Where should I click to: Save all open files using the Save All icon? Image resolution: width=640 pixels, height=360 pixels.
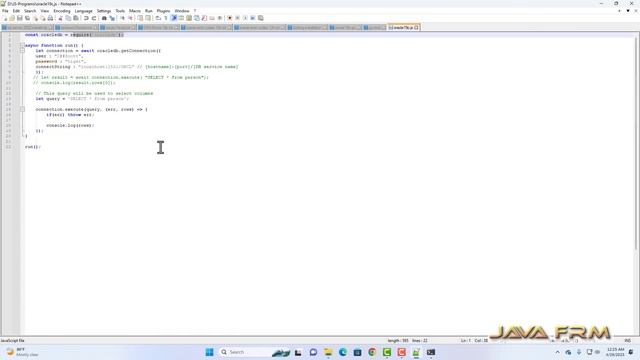tap(27, 18)
